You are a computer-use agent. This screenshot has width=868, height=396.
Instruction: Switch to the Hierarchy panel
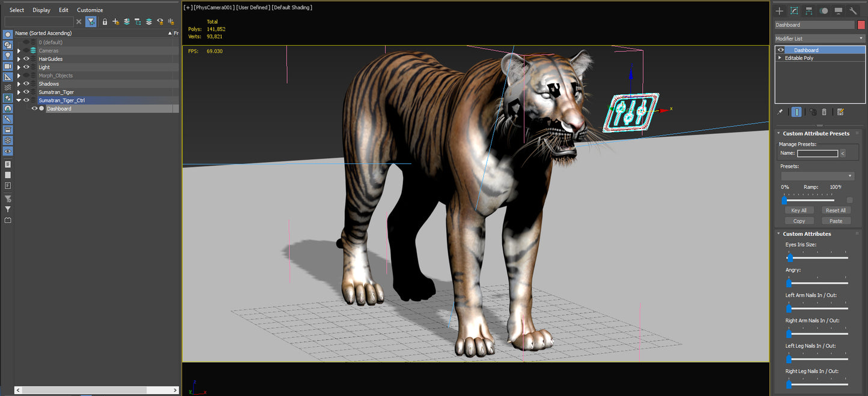pos(808,10)
